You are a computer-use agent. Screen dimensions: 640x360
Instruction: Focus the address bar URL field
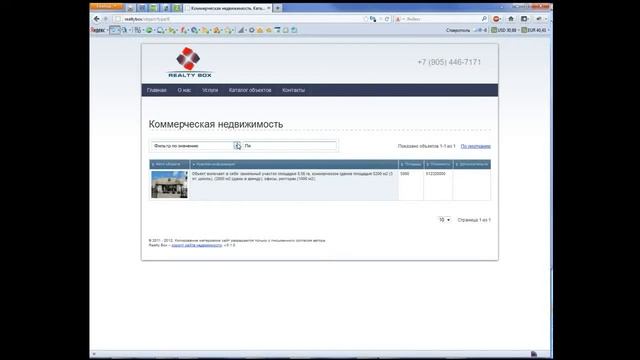pyautogui.click(x=241, y=19)
